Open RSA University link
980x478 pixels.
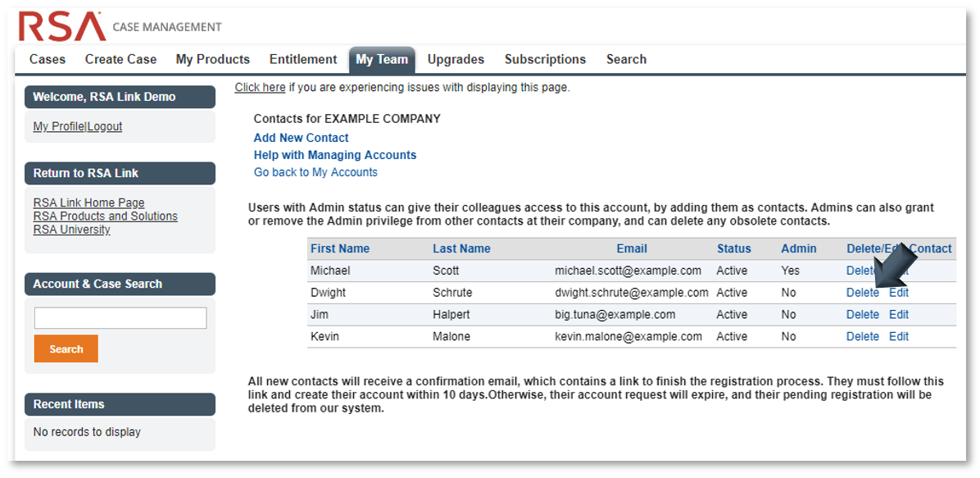tap(71, 230)
